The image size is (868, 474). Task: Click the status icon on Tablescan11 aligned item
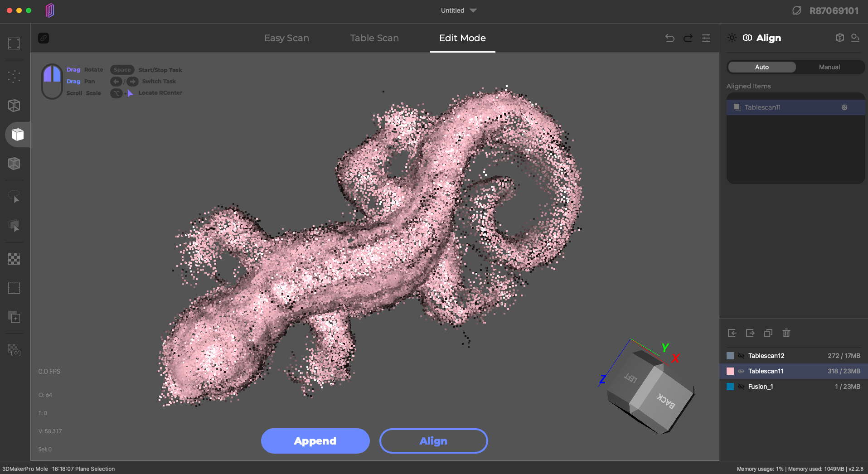(x=844, y=107)
